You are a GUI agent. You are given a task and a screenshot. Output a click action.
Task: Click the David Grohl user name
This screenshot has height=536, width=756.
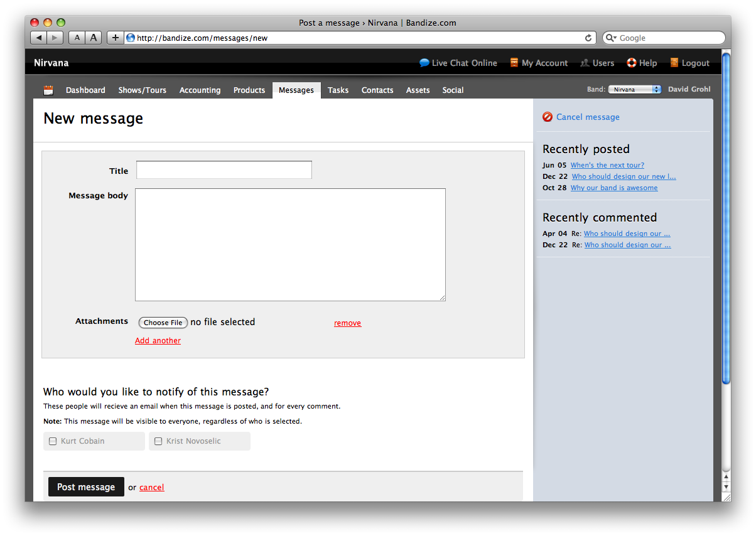pos(689,89)
